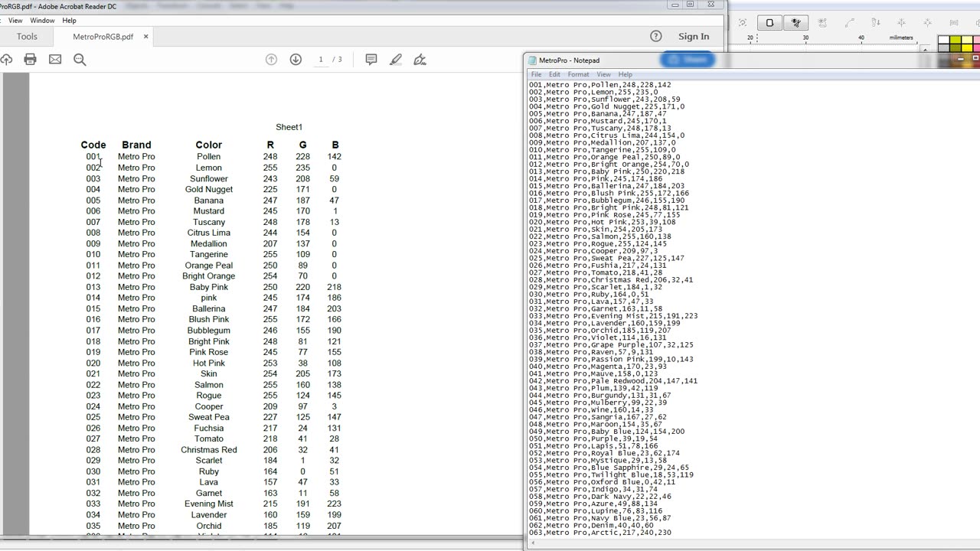This screenshot has height=551, width=980.
Task: Click the color name Bubblegum in PDF
Action: click(x=209, y=331)
